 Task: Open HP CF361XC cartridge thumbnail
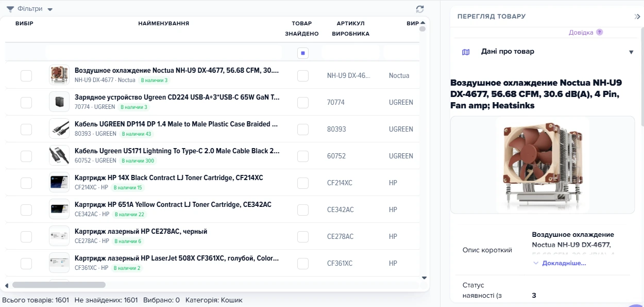tap(59, 263)
